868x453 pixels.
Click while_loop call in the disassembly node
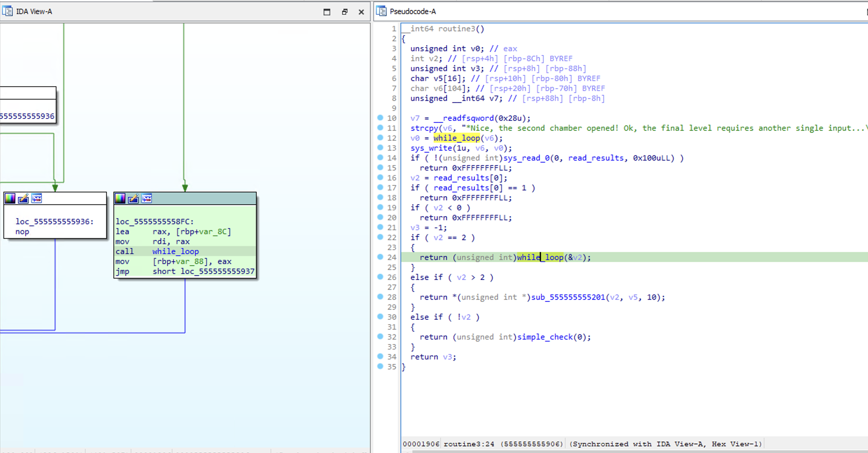point(175,251)
